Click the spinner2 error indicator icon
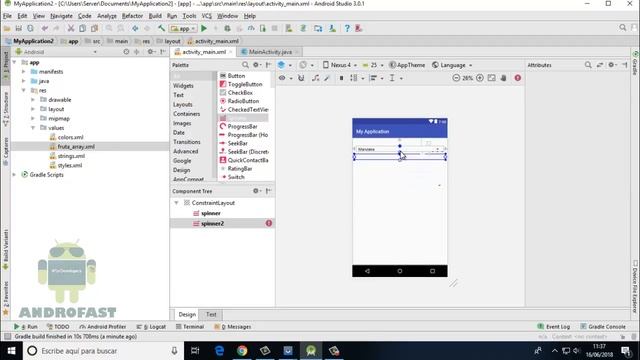This screenshot has height=360, width=640. 269,223
